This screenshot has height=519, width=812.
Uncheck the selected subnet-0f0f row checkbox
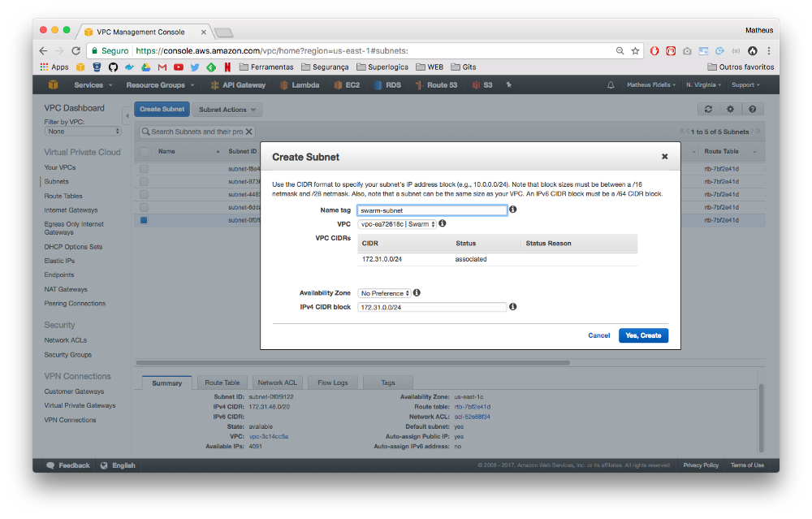(144, 220)
